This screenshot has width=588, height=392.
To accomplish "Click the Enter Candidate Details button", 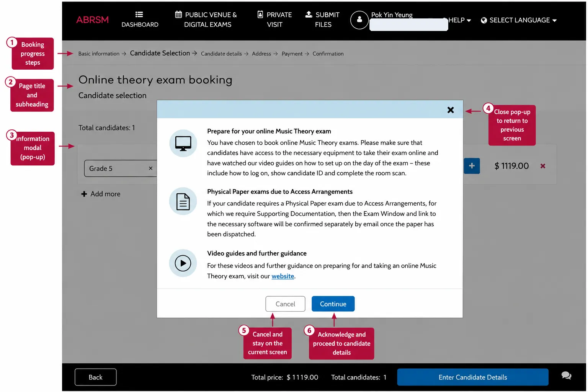I will point(473,377).
